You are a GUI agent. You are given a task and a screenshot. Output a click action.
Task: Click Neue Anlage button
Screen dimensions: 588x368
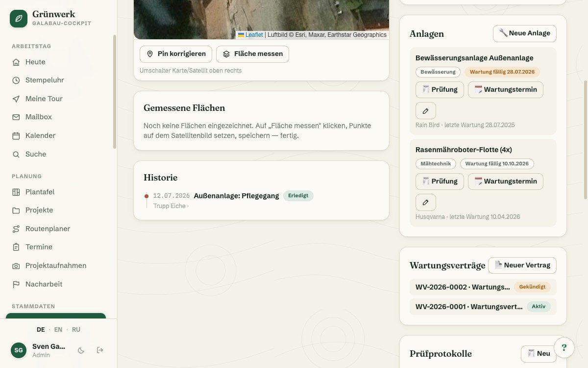pos(525,33)
